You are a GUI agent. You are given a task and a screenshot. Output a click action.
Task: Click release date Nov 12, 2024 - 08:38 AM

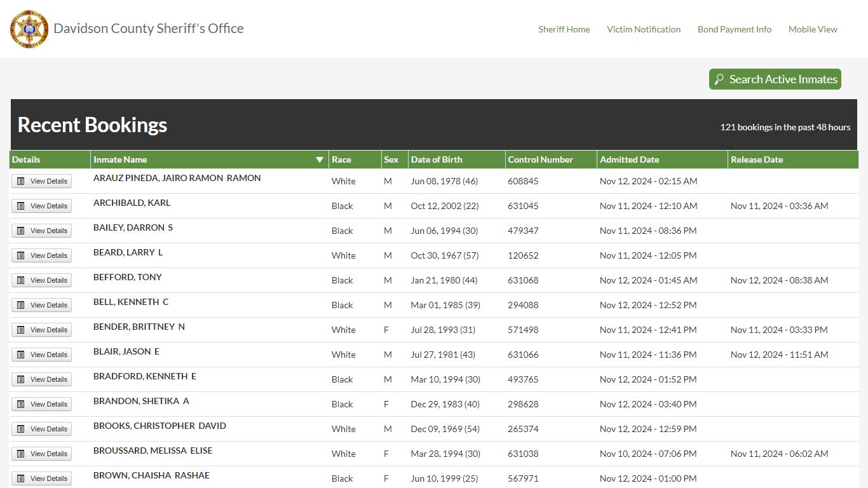tap(780, 280)
